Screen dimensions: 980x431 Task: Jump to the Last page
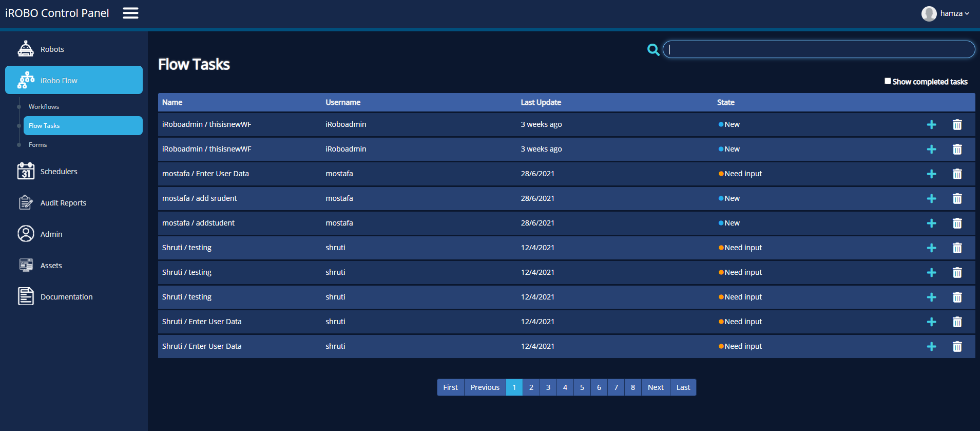[x=683, y=387]
